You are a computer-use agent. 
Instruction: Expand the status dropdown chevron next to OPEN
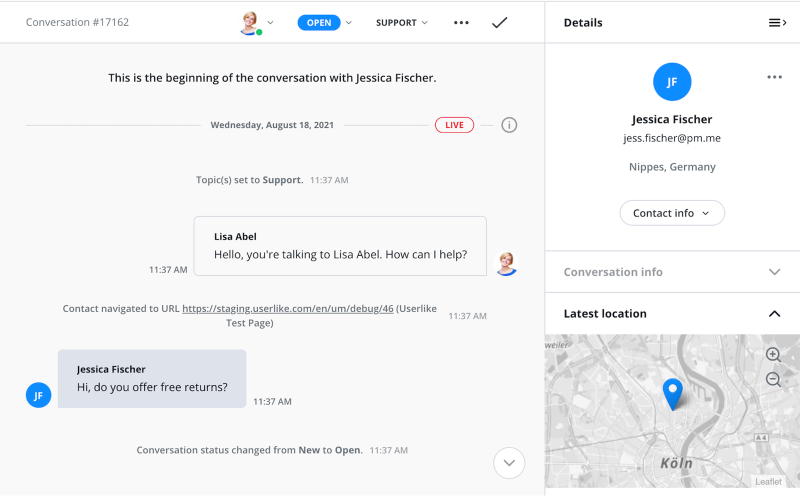coord(349,22)
